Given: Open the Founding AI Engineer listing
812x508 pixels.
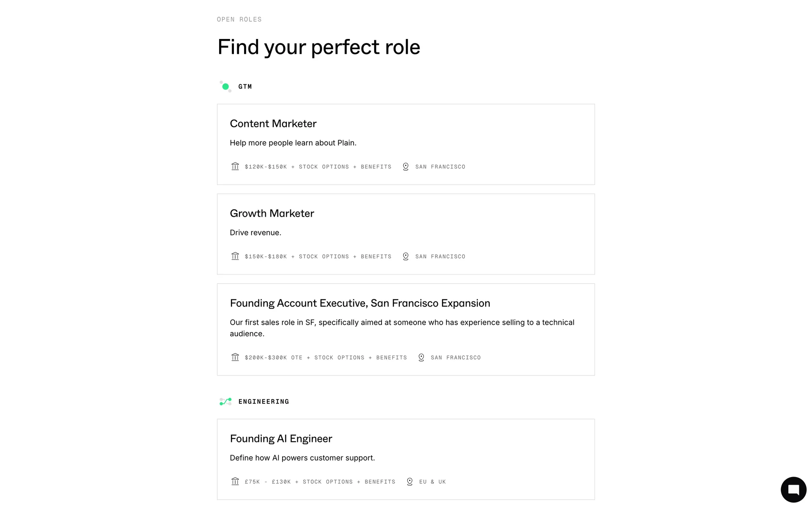Looking at the screenshot, I should click(281, 439).
